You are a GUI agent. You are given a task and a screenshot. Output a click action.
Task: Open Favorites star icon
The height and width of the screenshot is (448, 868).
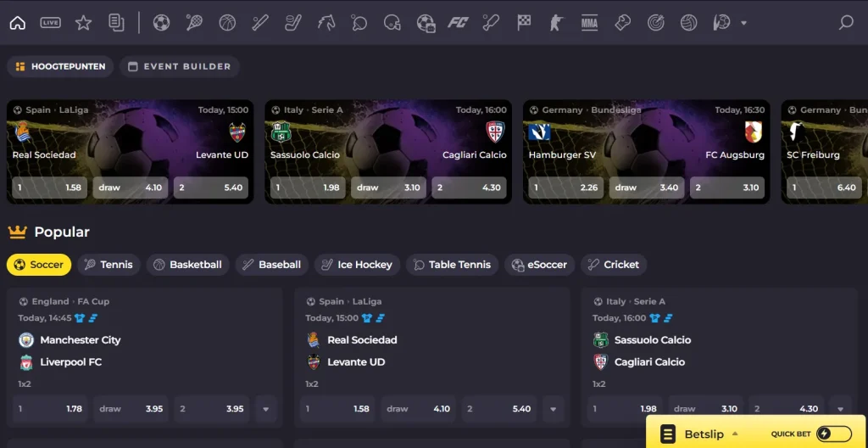pos(84,23)
